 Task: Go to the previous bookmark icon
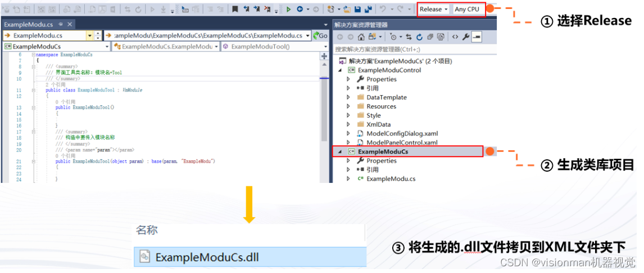tap(246, 9)
